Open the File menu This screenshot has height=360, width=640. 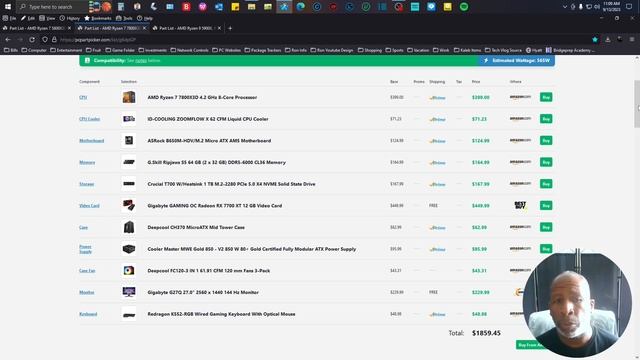click(x=9, y=18)
